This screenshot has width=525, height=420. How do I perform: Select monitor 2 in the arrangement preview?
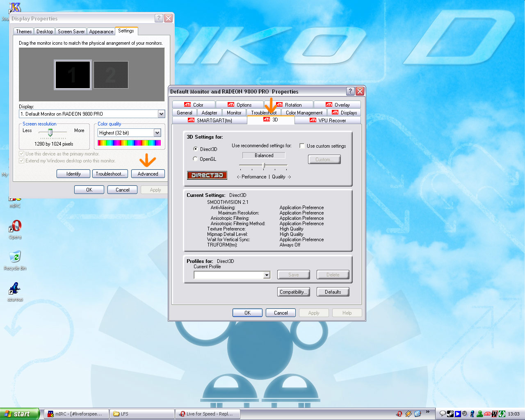coord(111,75)
